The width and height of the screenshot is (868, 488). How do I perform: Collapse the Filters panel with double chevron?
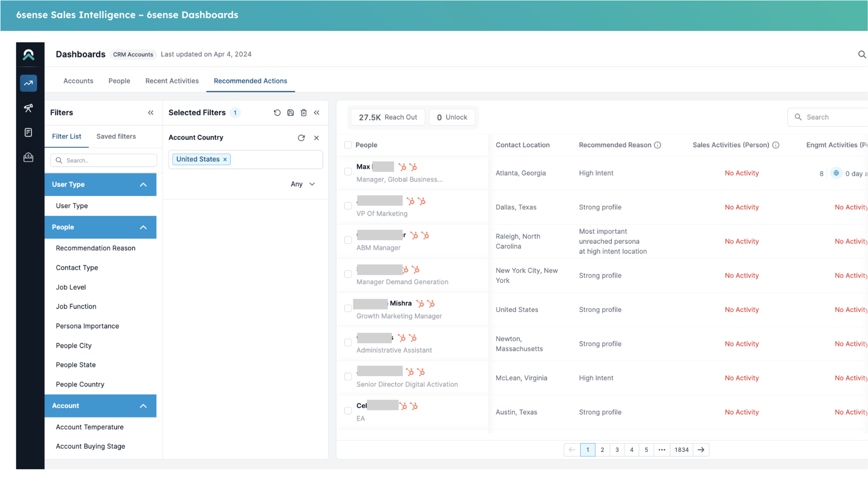(151, 112)
